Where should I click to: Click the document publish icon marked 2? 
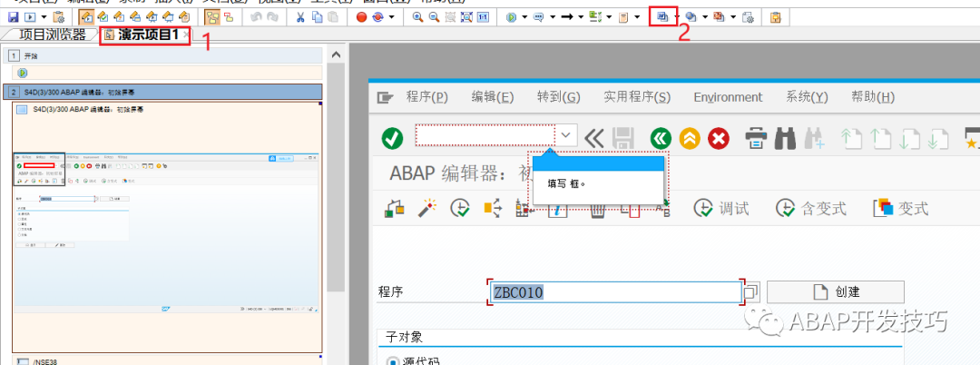tap(662, 16)
